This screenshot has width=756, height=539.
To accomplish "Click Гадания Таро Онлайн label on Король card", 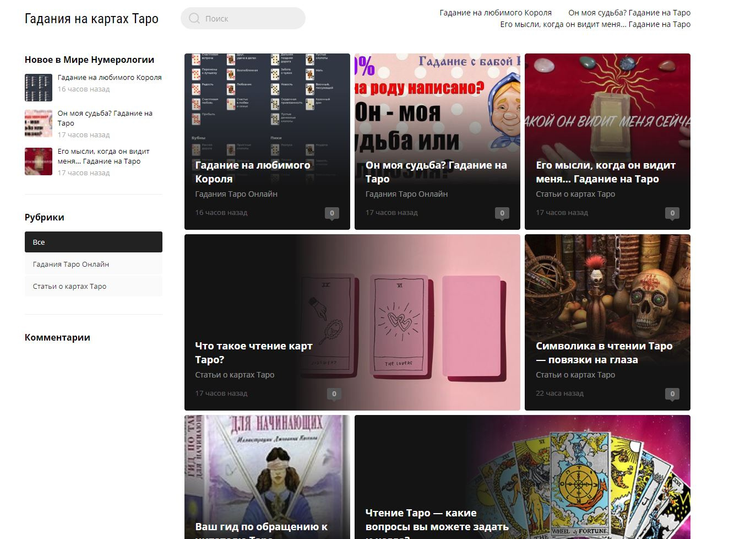I will click(x=236, y=194).
